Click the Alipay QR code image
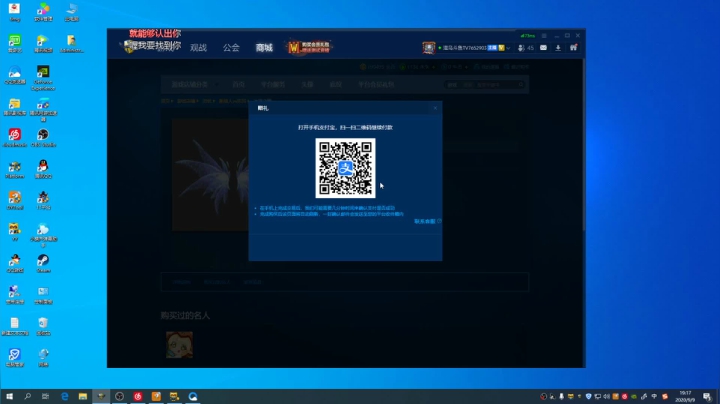Viewport: 720px width, 404px height. (x=345, y=168)
